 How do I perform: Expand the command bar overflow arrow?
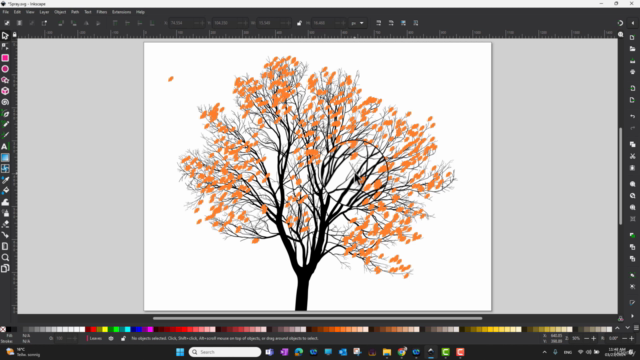coord(632,316)
